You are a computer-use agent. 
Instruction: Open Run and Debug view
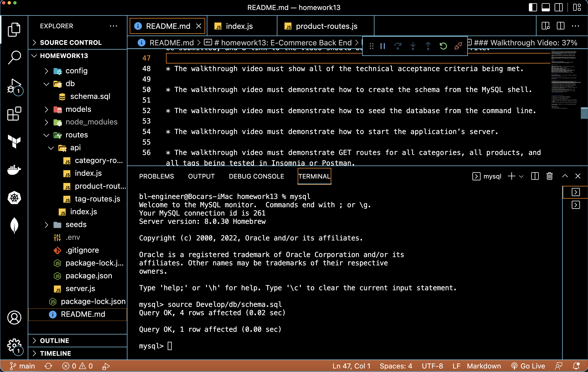point(15,87)
